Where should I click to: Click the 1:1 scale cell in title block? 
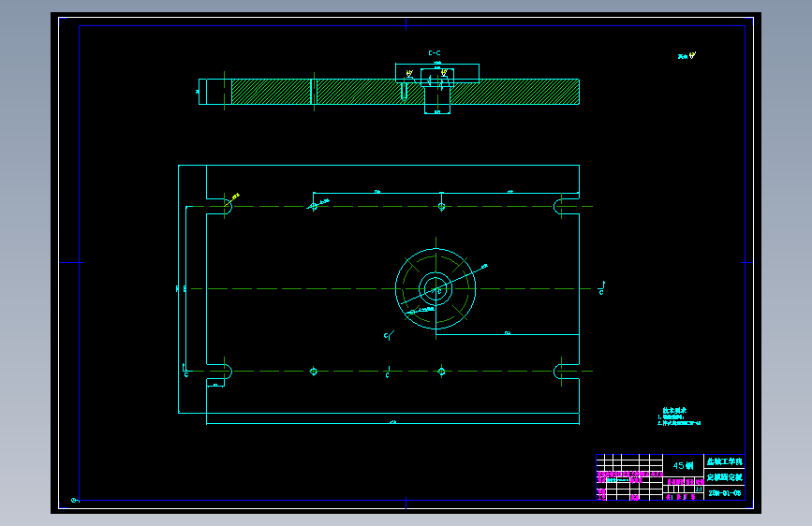pos(699,489)
